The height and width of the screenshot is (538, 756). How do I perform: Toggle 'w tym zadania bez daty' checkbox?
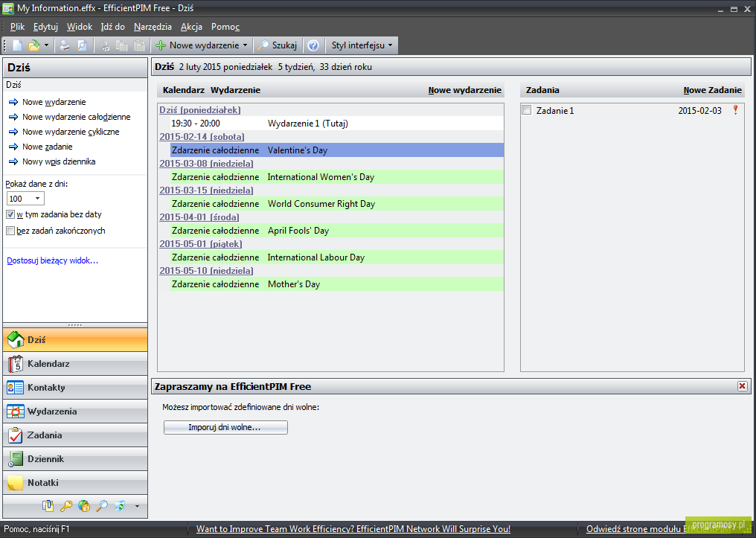pos(10,214)
